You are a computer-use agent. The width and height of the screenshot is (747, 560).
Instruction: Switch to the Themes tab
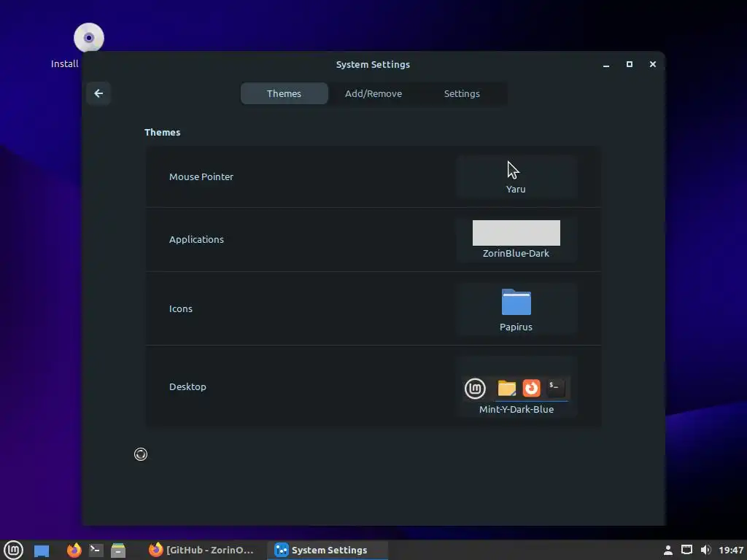pyautogui.click(x=284, y=93)
